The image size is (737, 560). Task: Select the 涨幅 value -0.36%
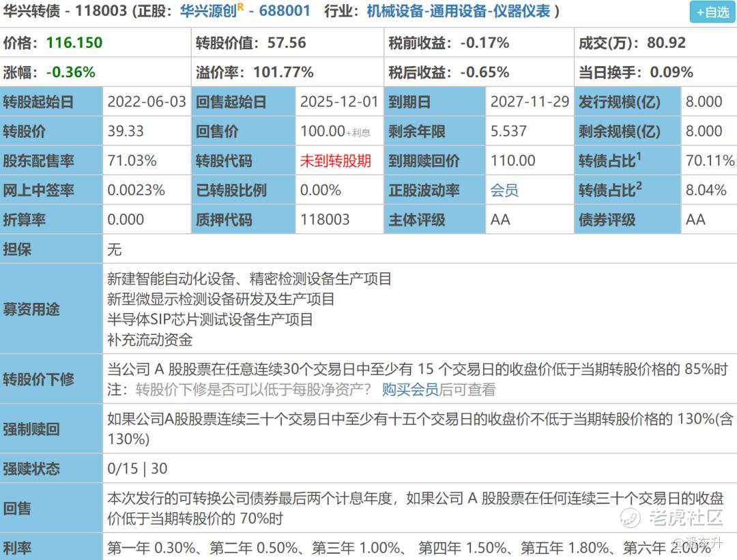71,72
